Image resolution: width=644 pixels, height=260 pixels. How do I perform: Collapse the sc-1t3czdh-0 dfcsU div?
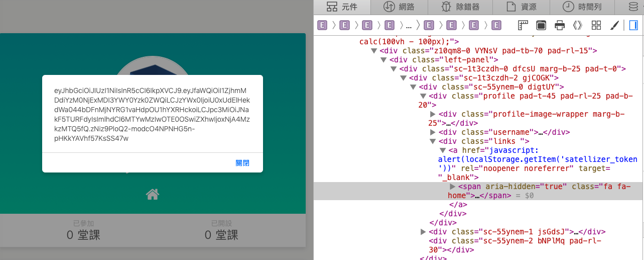[393, 69]
